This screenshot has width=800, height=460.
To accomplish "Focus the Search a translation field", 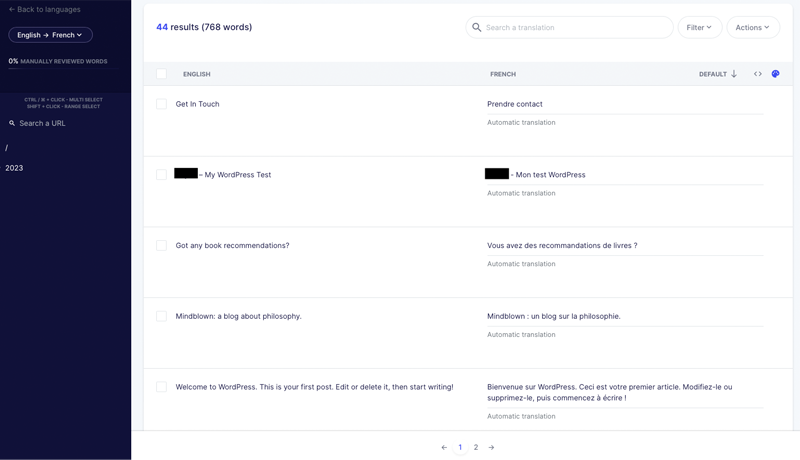I will pyautogui.click(x=569, y=27).
